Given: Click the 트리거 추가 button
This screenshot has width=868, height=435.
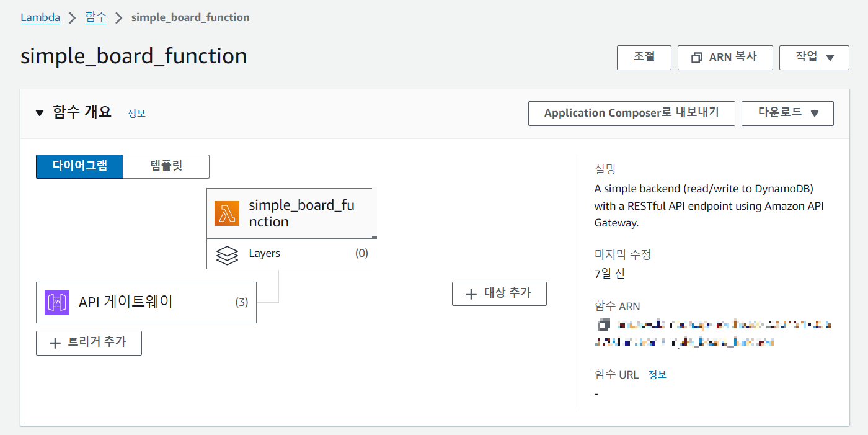Looking at the screenshot, I should point(89,343).
